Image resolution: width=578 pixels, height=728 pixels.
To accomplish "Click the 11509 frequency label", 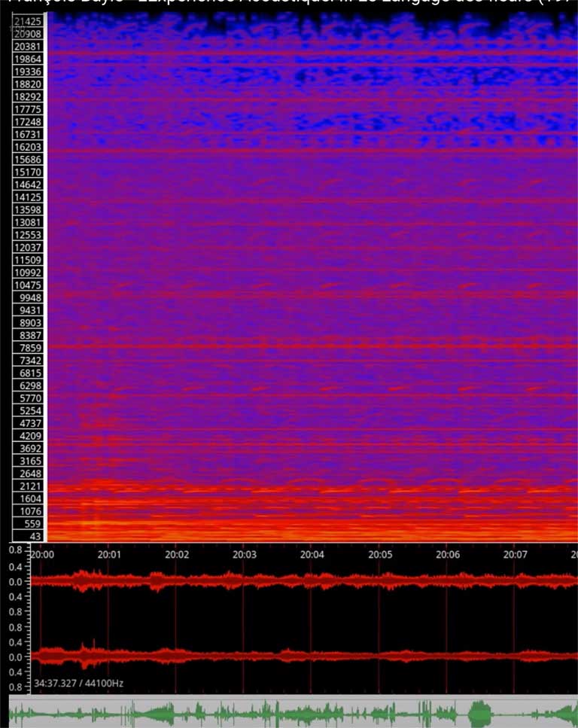I will 28,260.
